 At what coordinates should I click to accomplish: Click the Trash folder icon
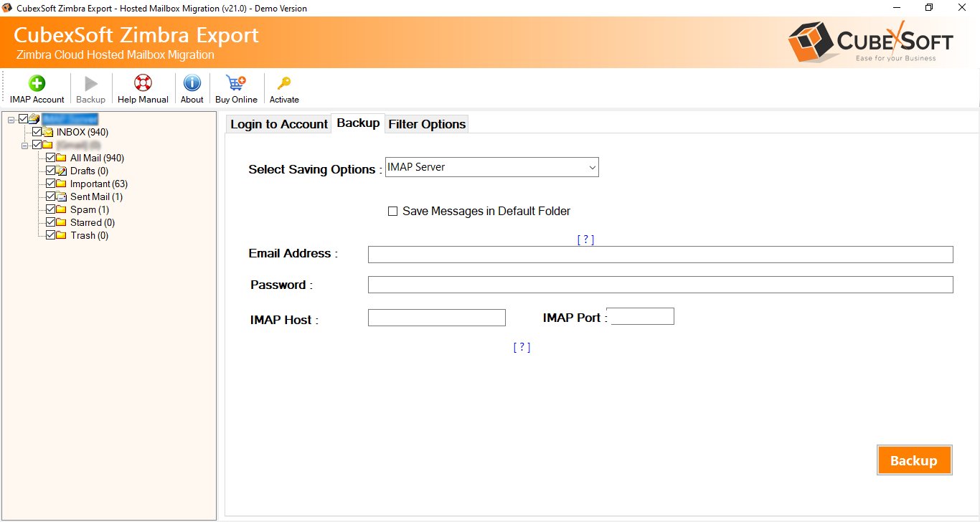click(61, 235)
